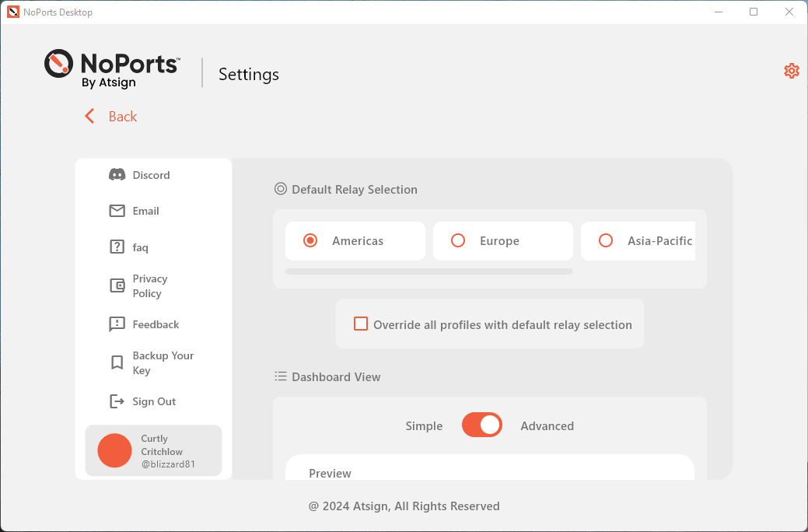
Task: Click the Discord icon in sidebar
Action: click(x=117, y=175)
